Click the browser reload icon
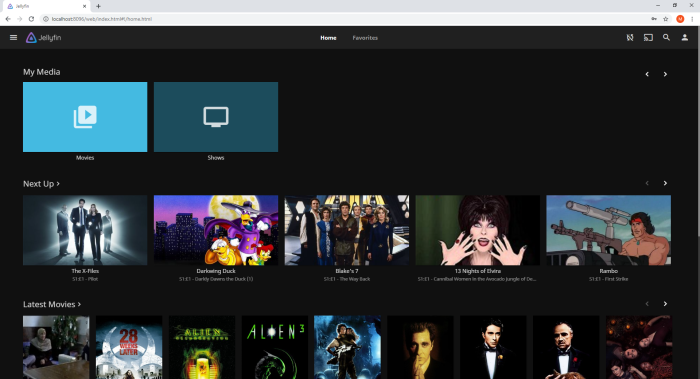This screenshot has height=379, width=700. [x=31, y=19]
